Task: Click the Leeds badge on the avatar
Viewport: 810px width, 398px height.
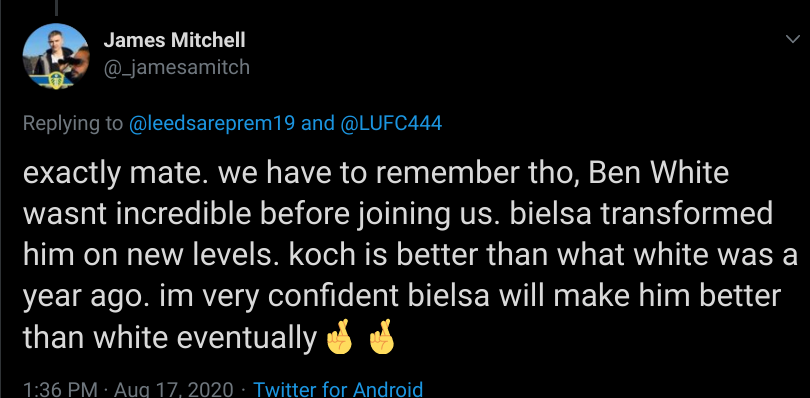Action: click(x=54, y=81)
